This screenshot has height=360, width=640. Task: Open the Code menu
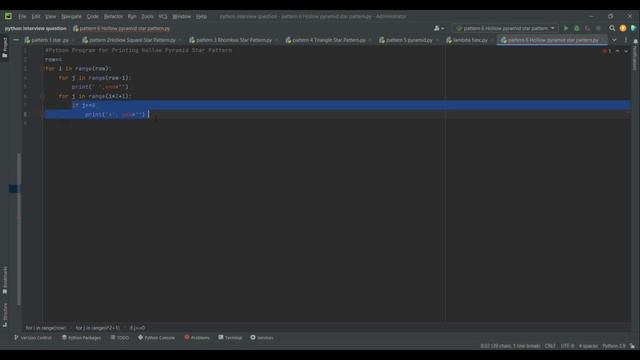tap(93, 16)
